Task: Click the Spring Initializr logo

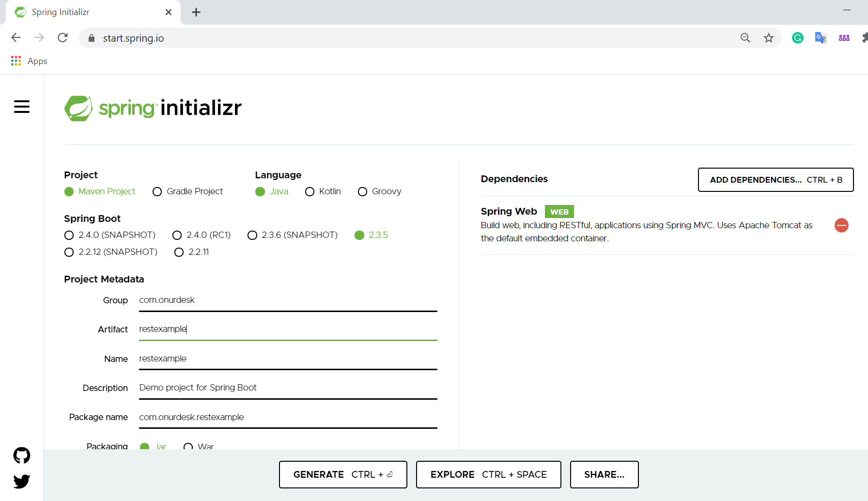Action: (153, 108)
